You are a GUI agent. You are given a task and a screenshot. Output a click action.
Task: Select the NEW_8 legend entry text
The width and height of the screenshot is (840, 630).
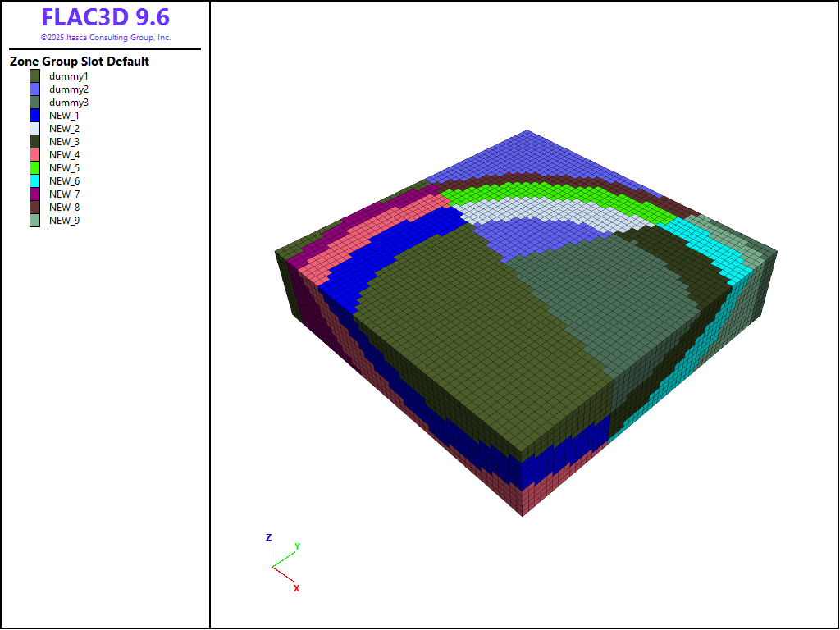point(64,208)
